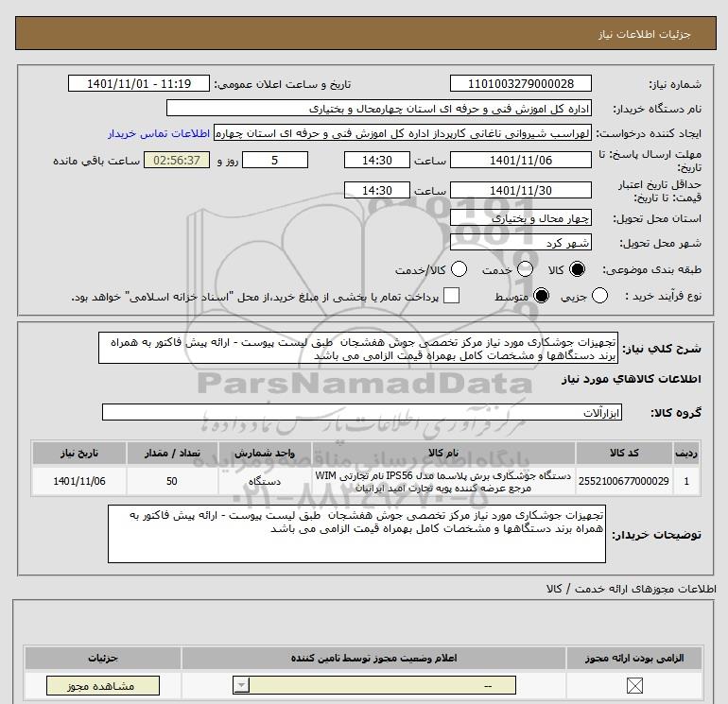The height and width of the screenshot is (704, 728).
Task: Click the price validity time 14:30 field
Action: coord(377,190)
